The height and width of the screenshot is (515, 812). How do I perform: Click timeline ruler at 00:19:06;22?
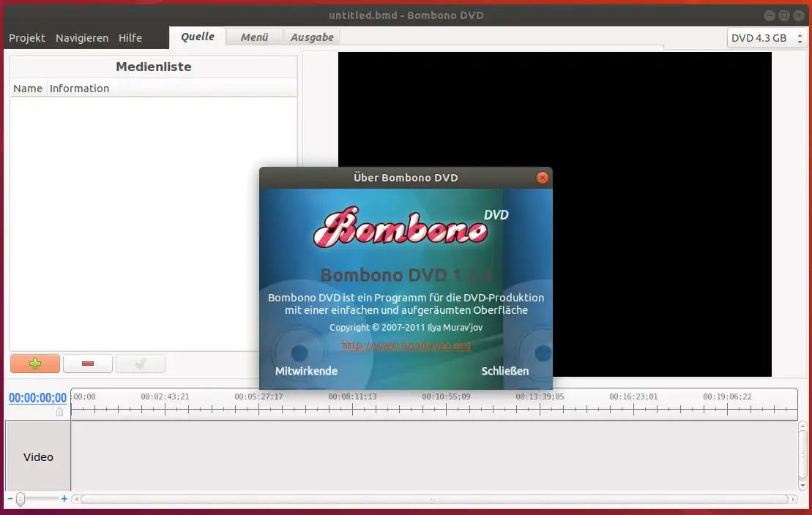tap(727, 397)
